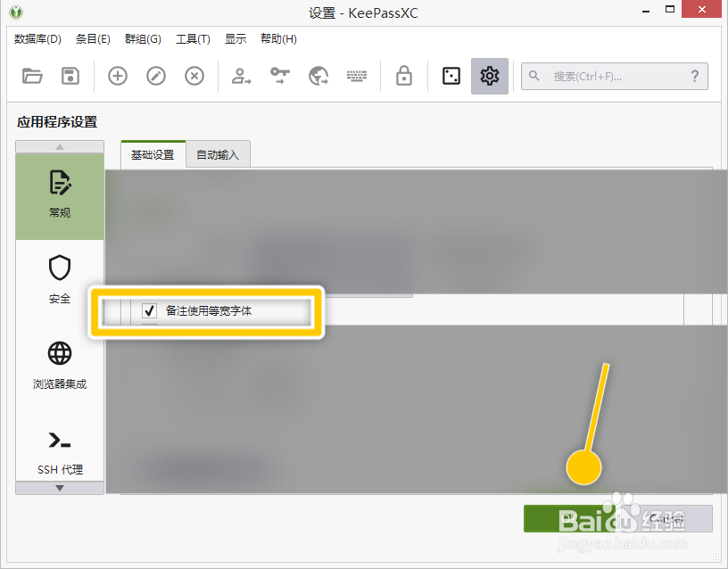Select the copy password key icon
The height and width of the screenshot is (569, 728).
tap(278, 76)
